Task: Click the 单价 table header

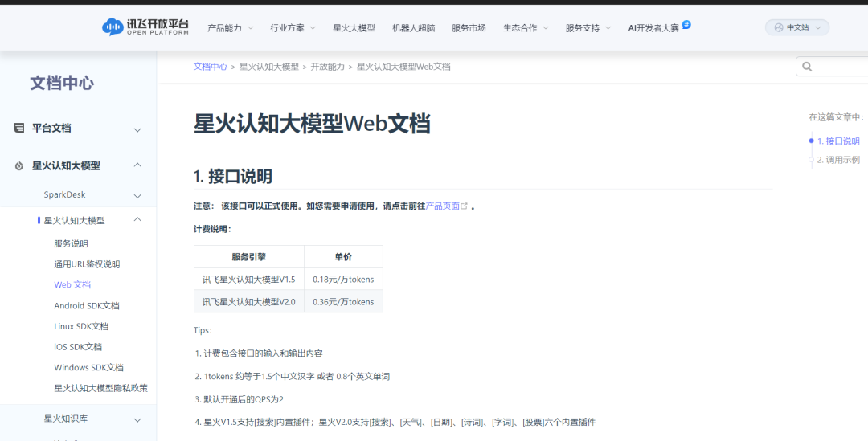Action: coord(343,257)
